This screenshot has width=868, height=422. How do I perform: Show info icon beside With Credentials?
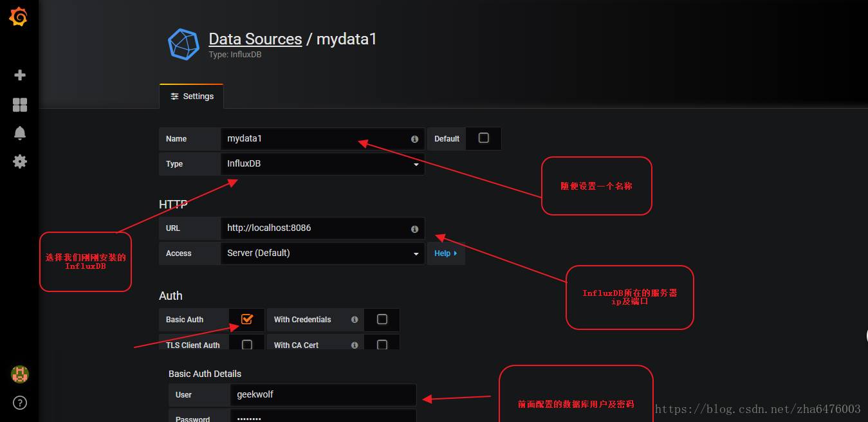point(355,320)
